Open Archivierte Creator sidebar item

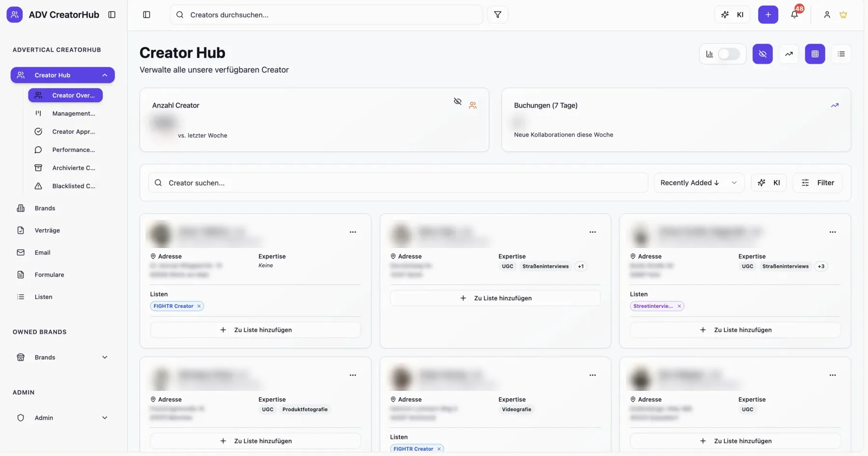click(x=65, y=168)
